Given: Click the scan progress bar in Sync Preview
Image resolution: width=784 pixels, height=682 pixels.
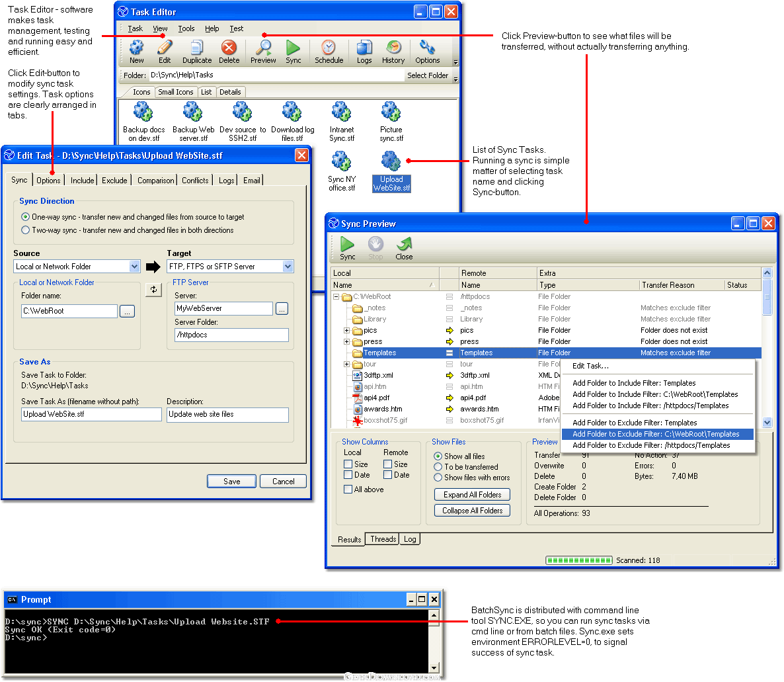Looking at the screenshot, I should (579, 560).
